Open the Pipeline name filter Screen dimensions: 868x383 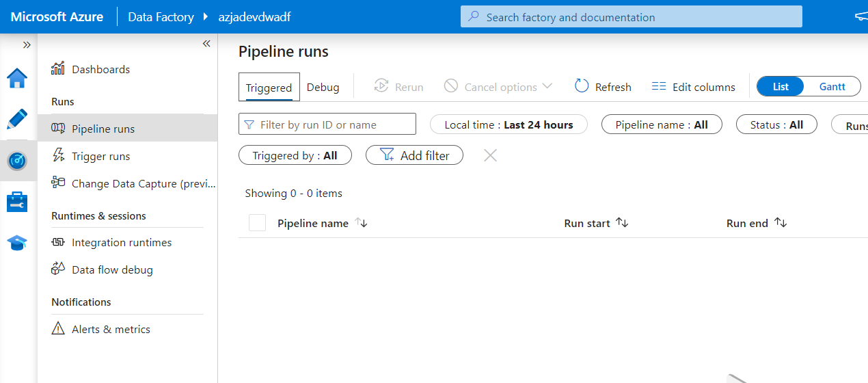[662, 124]
